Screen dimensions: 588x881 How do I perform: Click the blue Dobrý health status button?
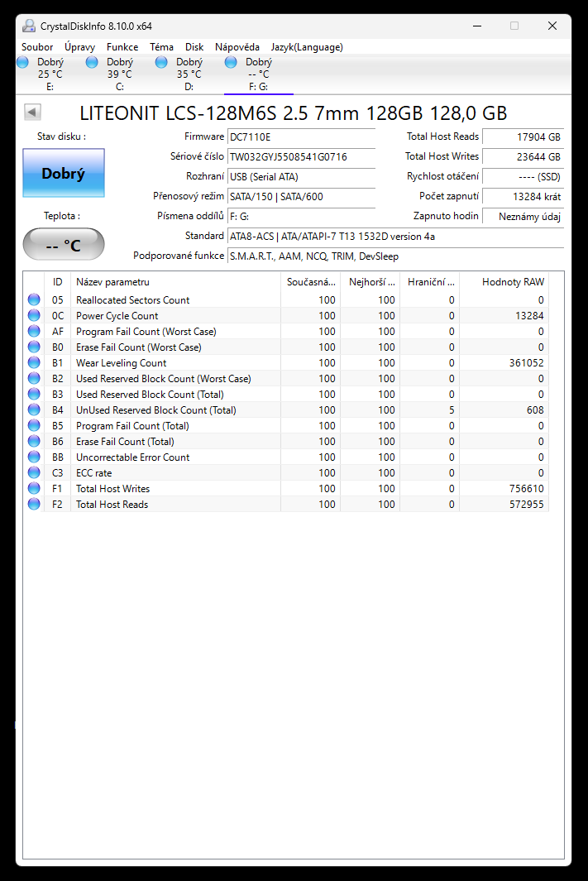tap(64, 173)
